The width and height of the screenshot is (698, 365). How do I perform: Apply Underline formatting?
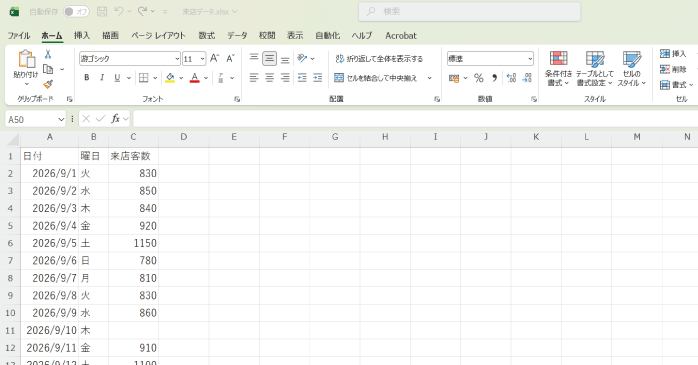(117, 78)
